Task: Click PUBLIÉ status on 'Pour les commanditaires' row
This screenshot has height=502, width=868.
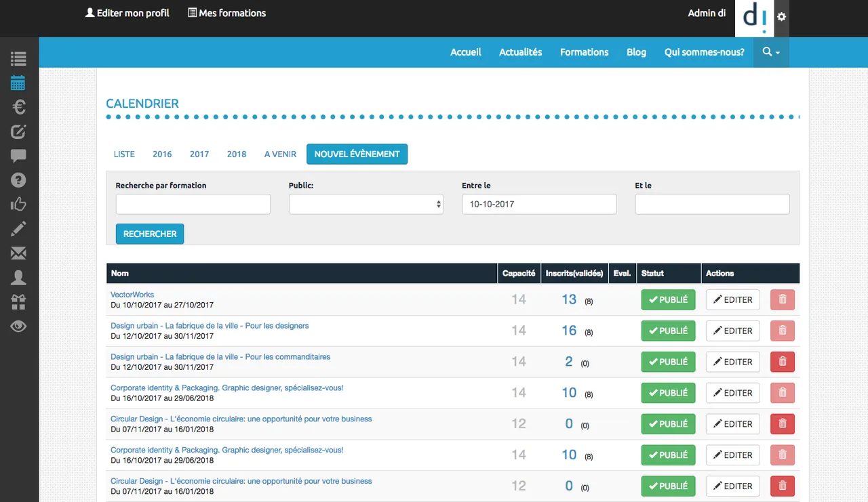Action: [668, 362]
